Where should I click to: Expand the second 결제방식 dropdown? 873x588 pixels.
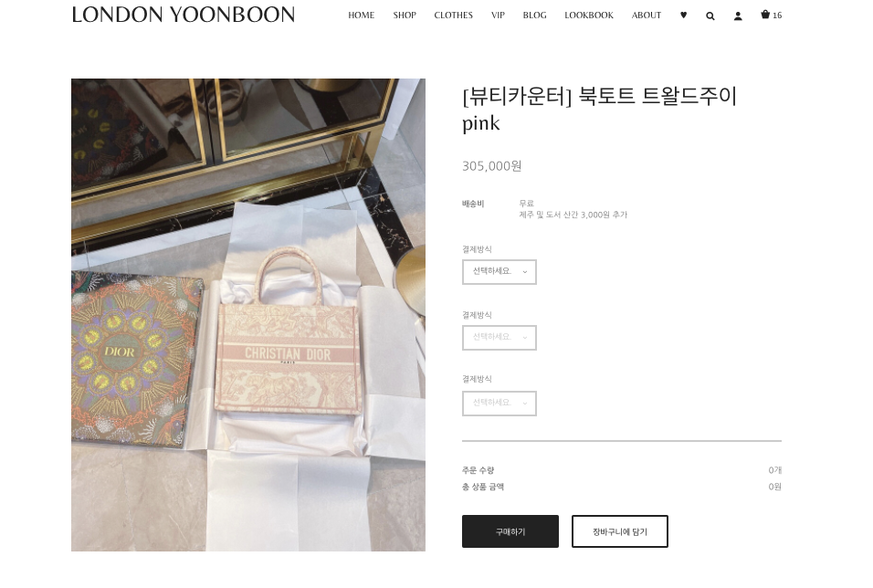[x=500, y=338]
